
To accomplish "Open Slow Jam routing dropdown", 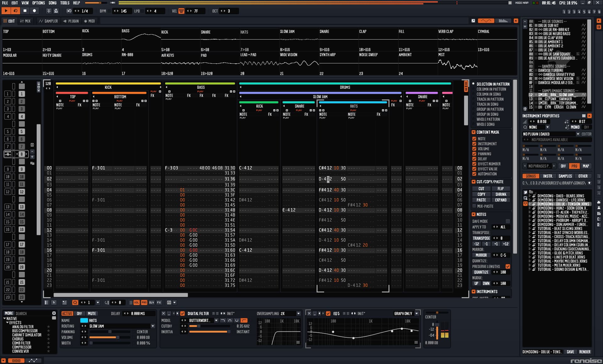I will (122, 326).
